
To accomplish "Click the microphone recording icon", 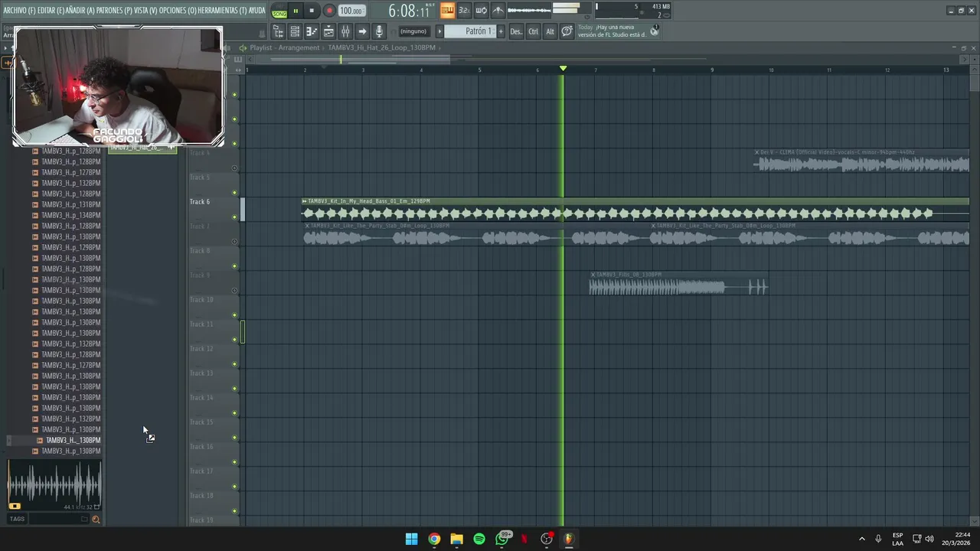I will click(379, 31).
